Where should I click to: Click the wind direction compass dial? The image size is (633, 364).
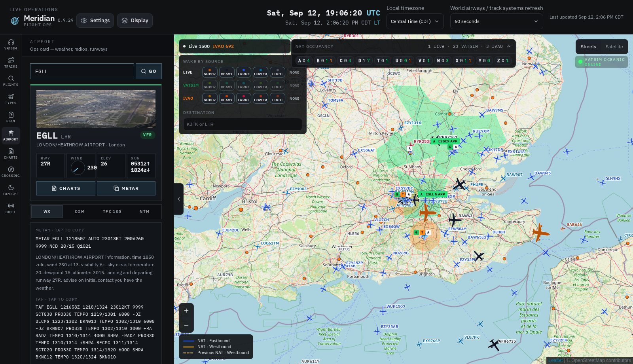[78, 168]
